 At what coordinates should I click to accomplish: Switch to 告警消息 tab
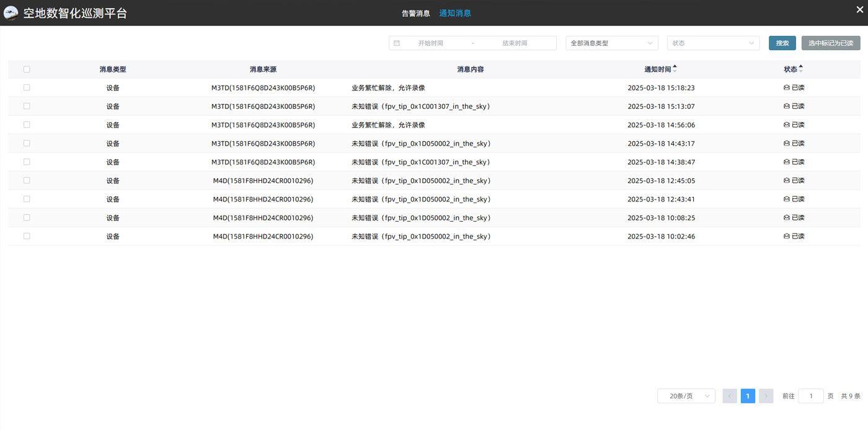(415, 13)
